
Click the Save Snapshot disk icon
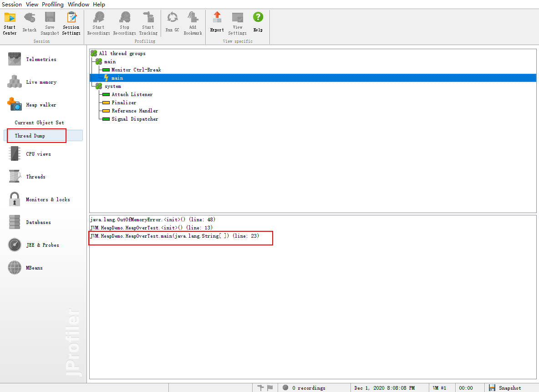click(50, 17)
